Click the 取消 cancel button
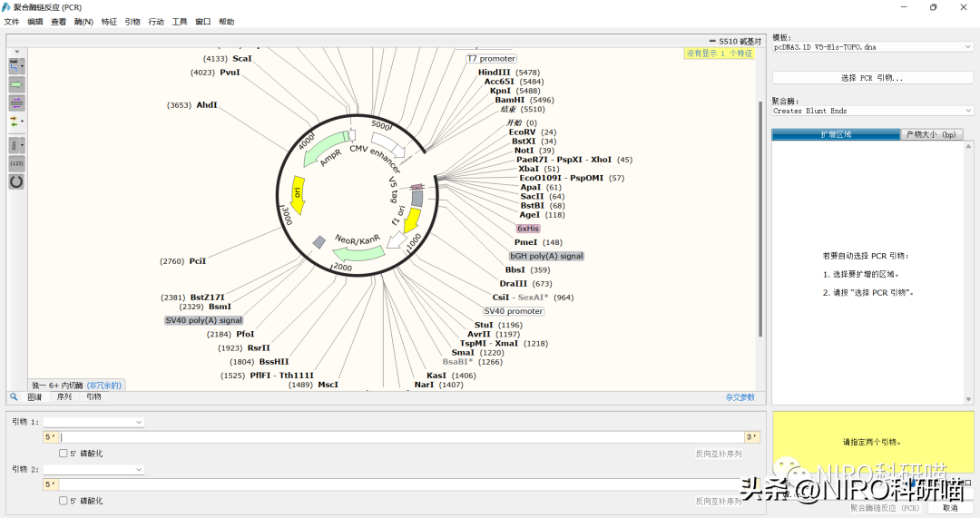The image size is (980, 518). (950, 508)
